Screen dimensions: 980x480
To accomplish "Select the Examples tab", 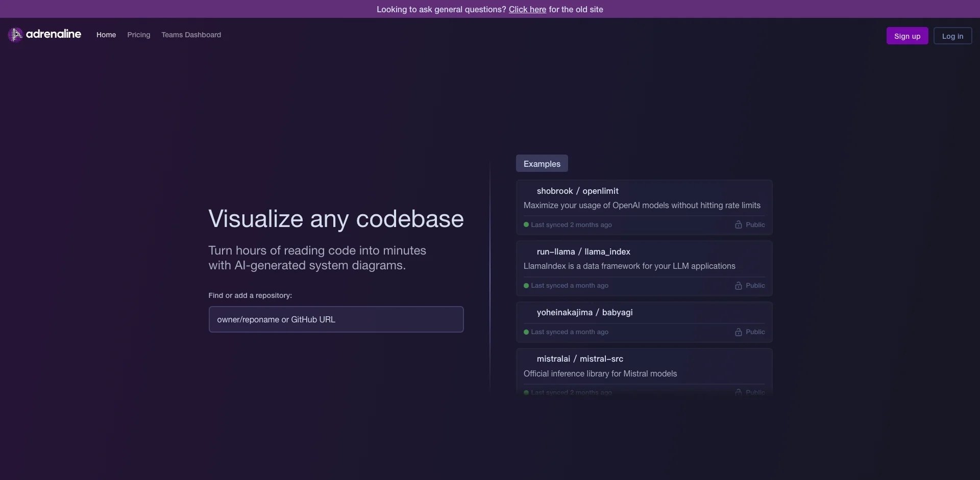I will (542, 163).
